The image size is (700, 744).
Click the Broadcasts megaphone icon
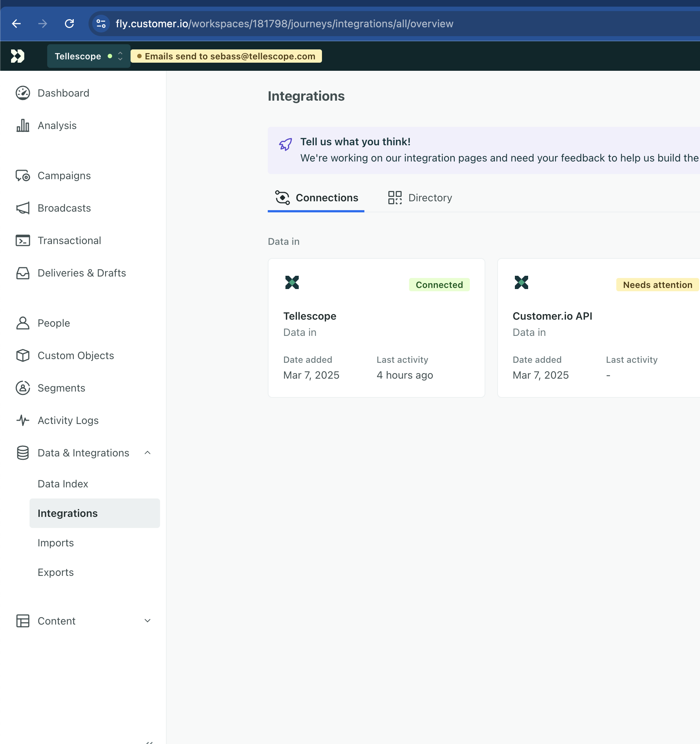point(23,208)
